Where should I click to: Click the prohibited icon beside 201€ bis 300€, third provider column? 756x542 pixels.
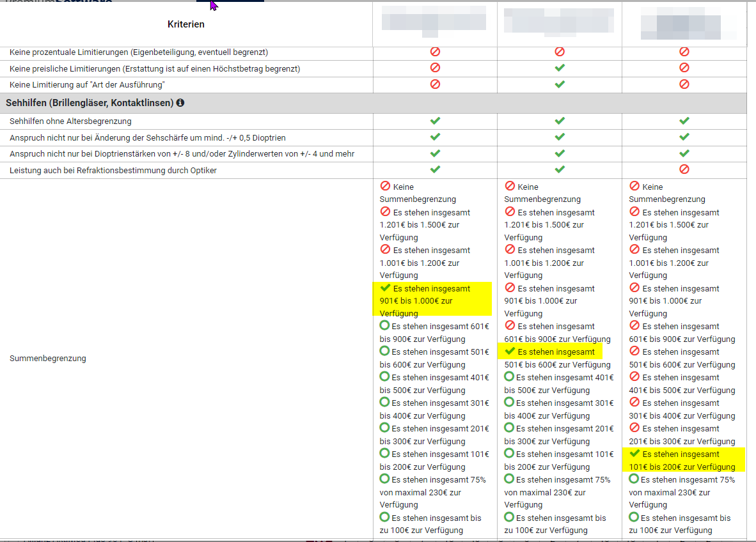pyautogui.click(x=634, y=428)
